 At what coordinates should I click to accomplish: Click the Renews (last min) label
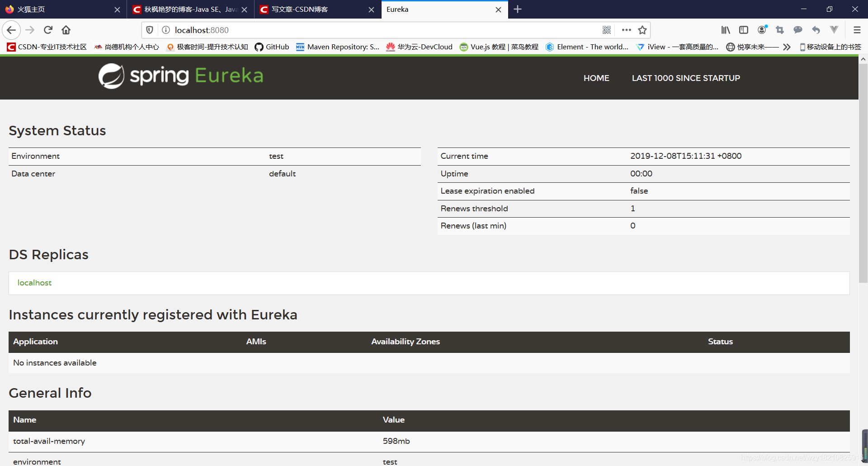click(x=473, y=226)
